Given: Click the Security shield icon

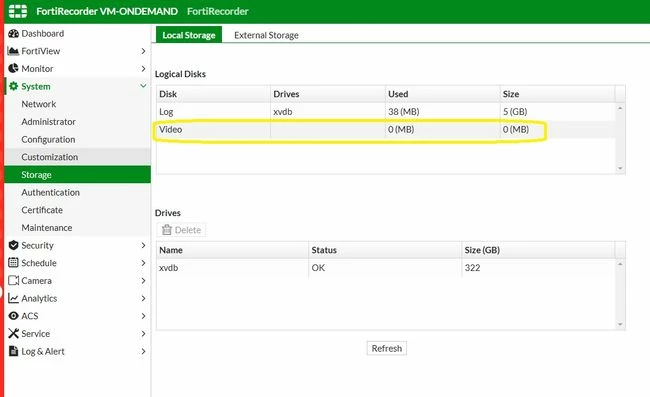Looking at the screenshot, I should click(13, 245).
